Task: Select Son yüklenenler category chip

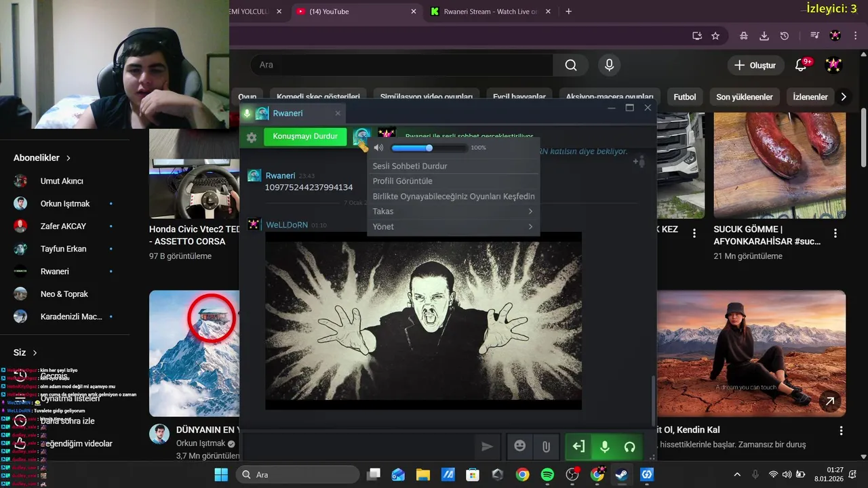Action: pos(745,97)
